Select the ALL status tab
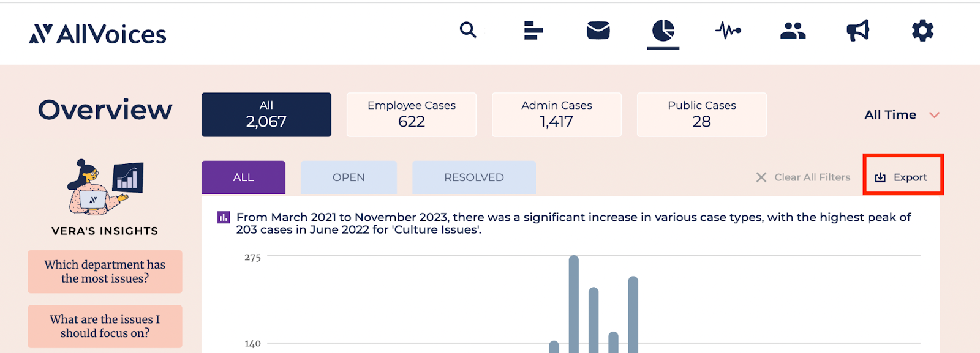980x353 pixels. 243,177
